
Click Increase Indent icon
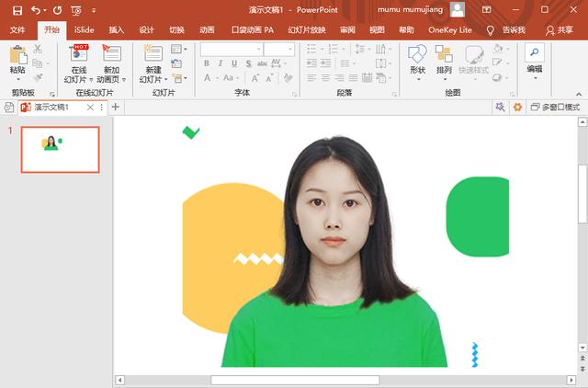pyautogui.click(x=326, y=63)
